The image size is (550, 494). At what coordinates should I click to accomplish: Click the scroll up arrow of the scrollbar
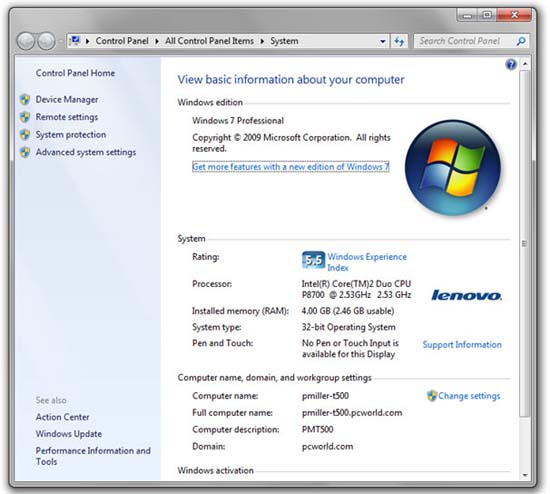[525, 64]
